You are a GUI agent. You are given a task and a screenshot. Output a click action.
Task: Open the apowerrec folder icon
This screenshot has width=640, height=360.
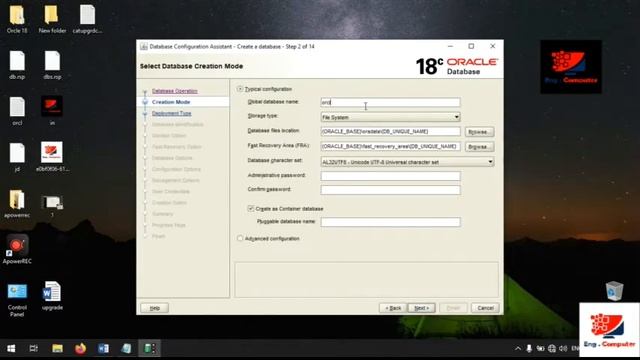point(17,200)
